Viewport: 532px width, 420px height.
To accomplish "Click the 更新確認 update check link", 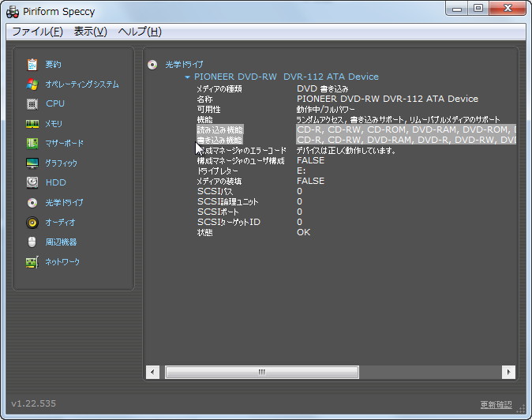I will (496, 404).
